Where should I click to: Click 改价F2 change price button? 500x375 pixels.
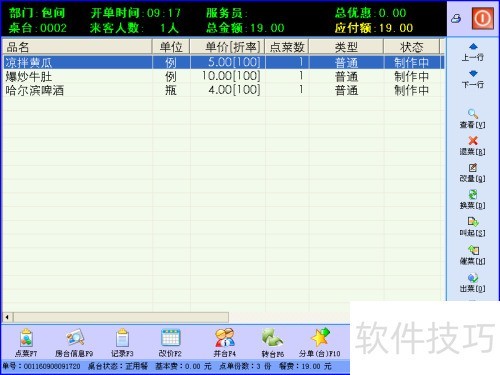click(170, 342)
